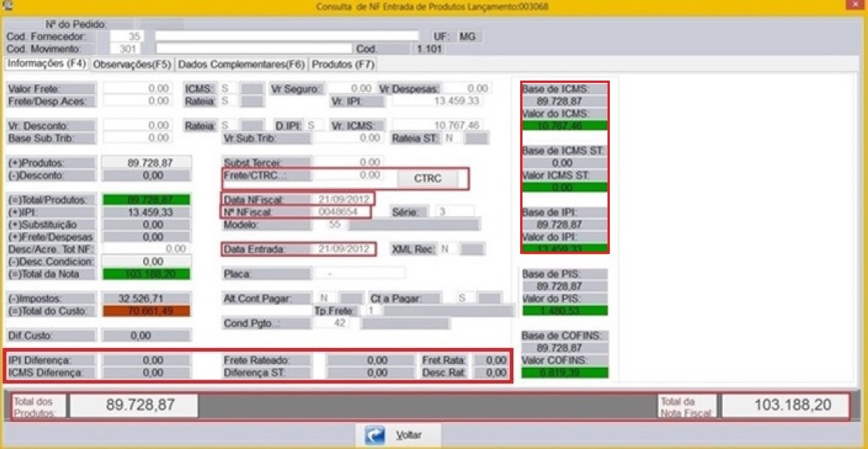
Task: Click the XML Rec field showing N
Action: pos(447,249)
